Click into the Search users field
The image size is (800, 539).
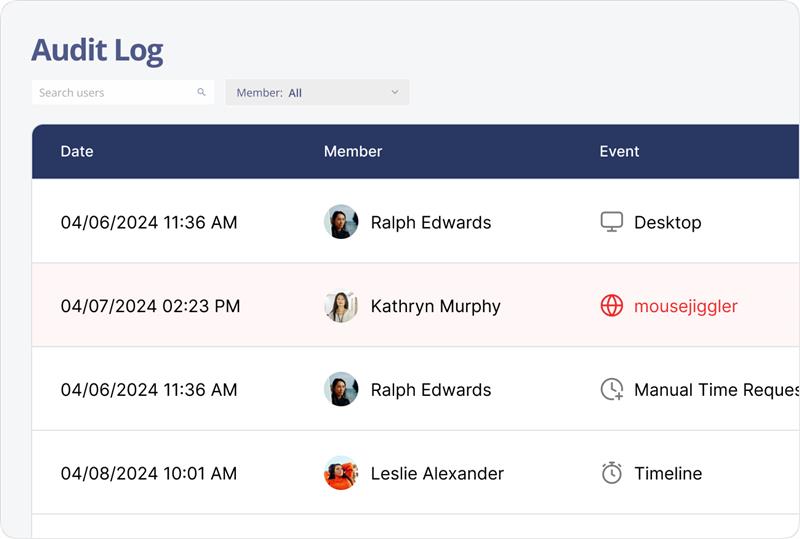tap(110, 92)
